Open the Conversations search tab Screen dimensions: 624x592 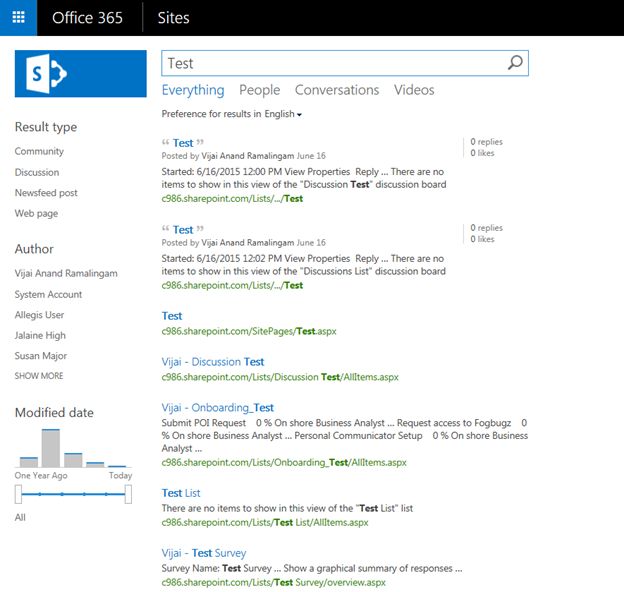pos(337,90)
